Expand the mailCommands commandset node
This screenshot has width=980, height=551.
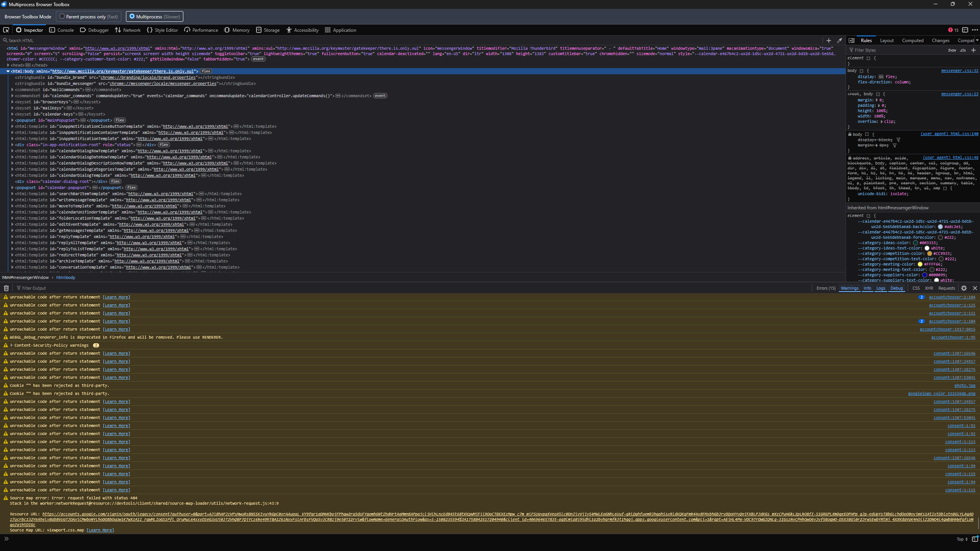pyautogui.click(x=13, y=90)
